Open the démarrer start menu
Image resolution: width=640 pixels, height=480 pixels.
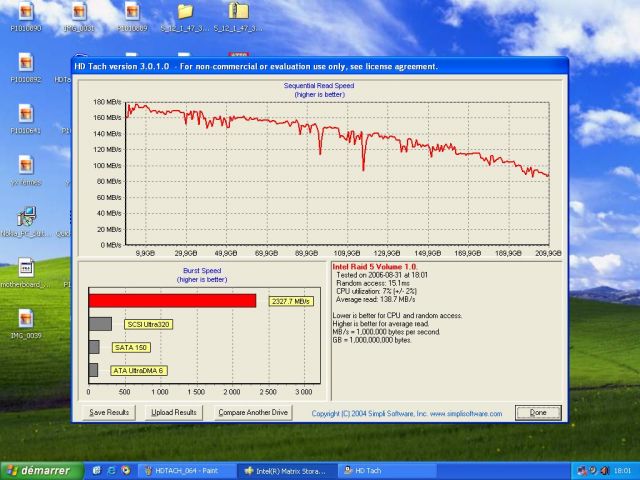coord(42,471)
